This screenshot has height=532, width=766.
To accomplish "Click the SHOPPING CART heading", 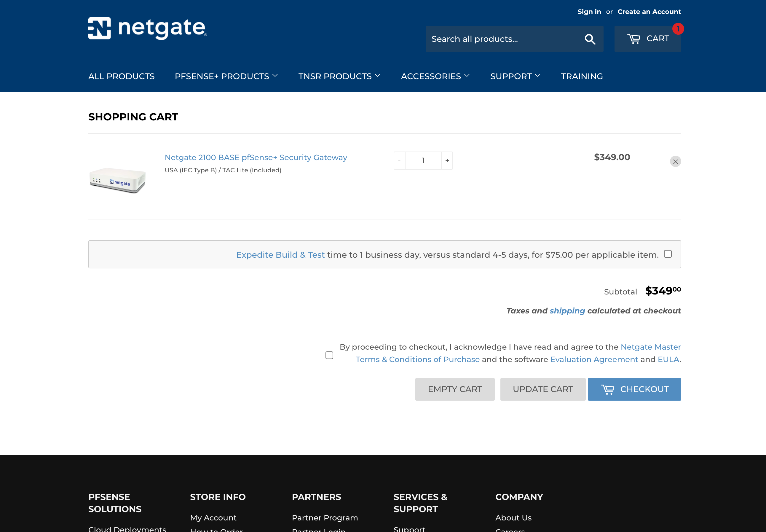I will [133, 117].
